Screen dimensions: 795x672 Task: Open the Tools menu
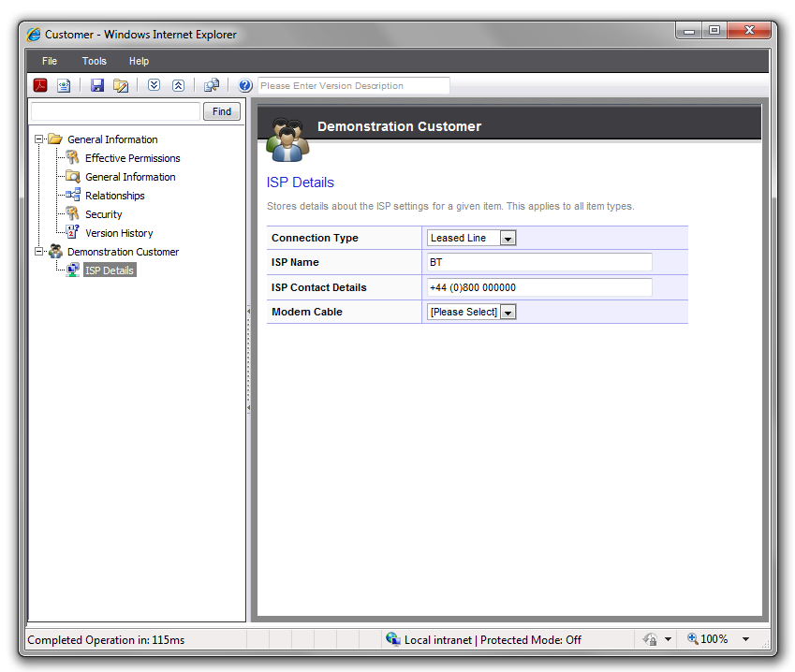pyautogui.click(x=95, y=61)
